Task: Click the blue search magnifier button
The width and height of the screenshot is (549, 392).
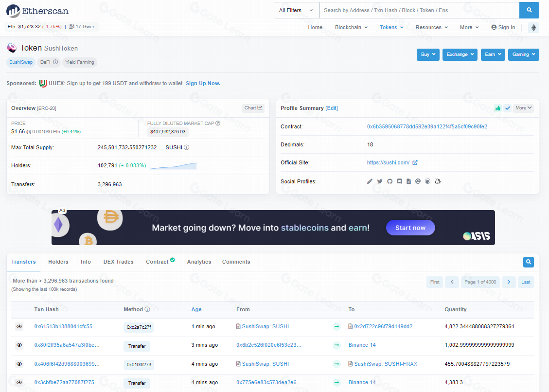Action: (529, 10)
